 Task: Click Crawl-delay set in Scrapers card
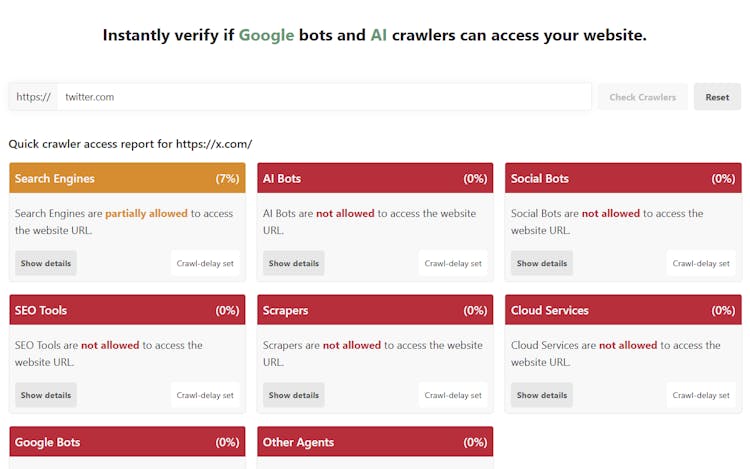click(x=453, y=395)
